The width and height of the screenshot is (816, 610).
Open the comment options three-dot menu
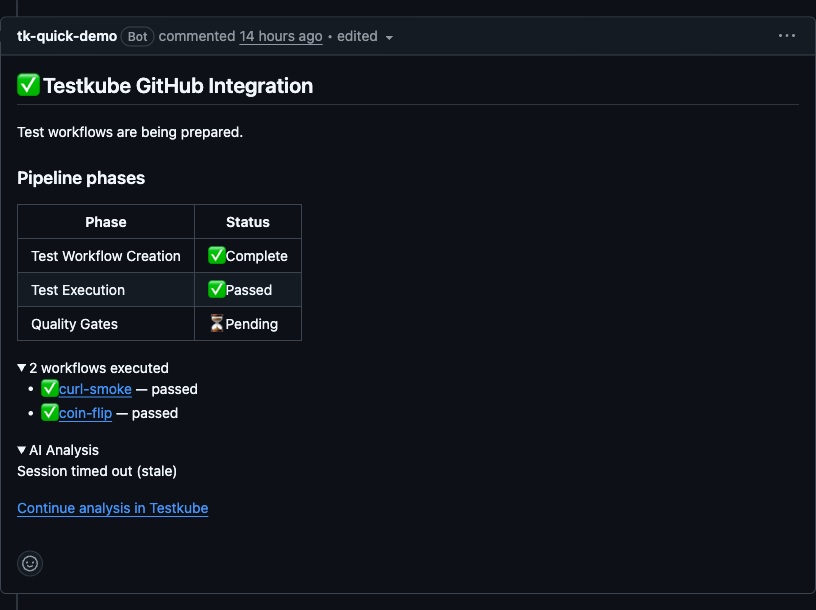[786, 36]
